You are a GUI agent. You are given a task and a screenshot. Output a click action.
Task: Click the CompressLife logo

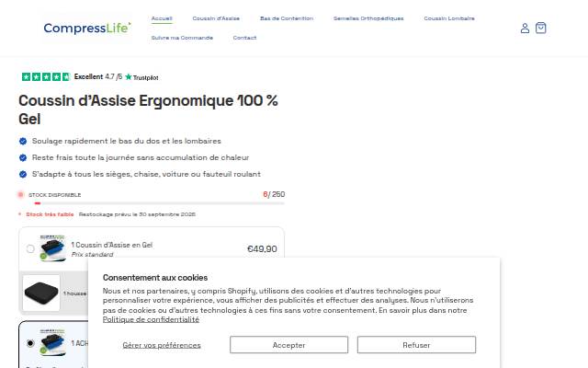[x=87, y=28]
